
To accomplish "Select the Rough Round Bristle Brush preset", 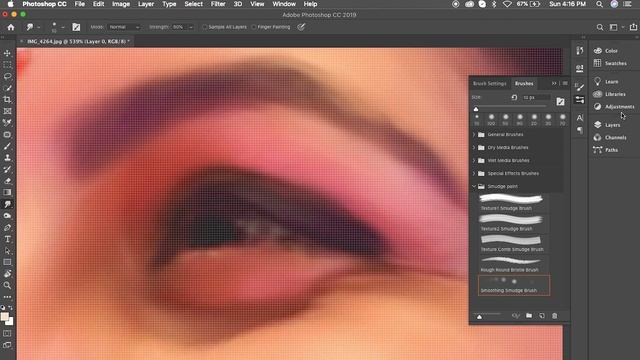I will 513,264.
